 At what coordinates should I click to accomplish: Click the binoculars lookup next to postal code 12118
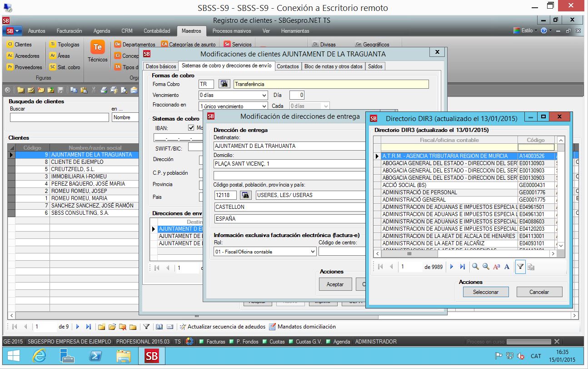[246, 195]
